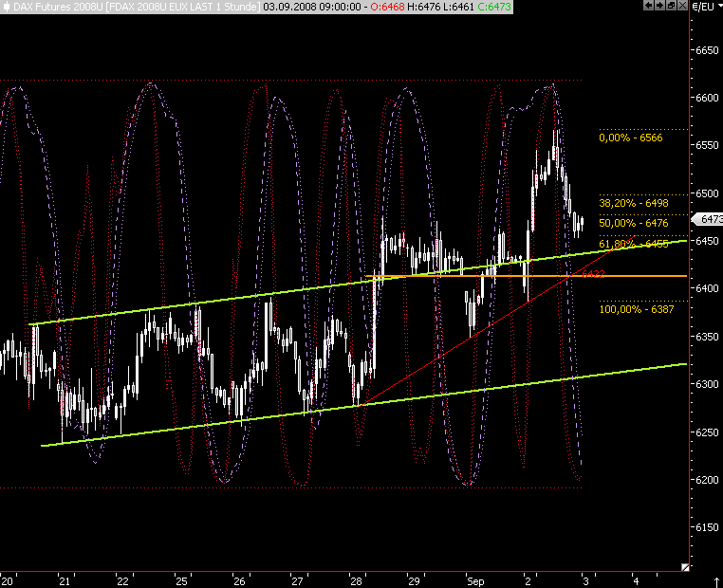723x588 pixels.
Task: Click date label 25 on time axis
Action: (x=181, y=581)
